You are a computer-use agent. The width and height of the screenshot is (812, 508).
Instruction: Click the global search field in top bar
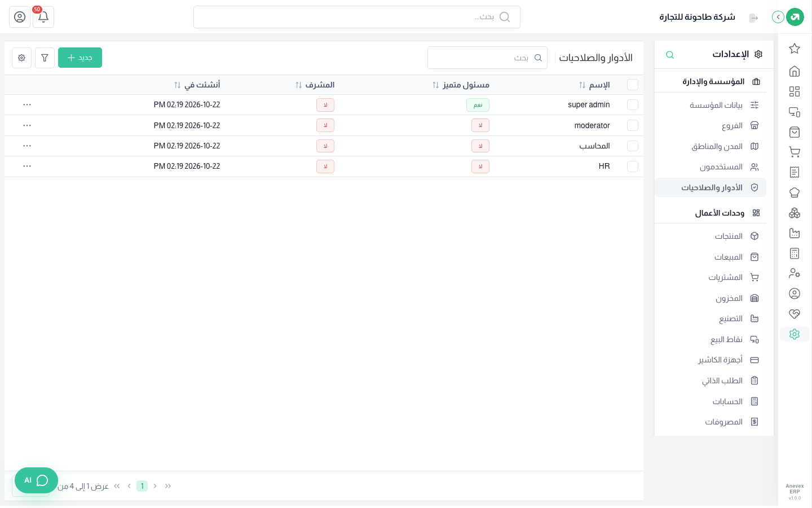tap(357, 17)
